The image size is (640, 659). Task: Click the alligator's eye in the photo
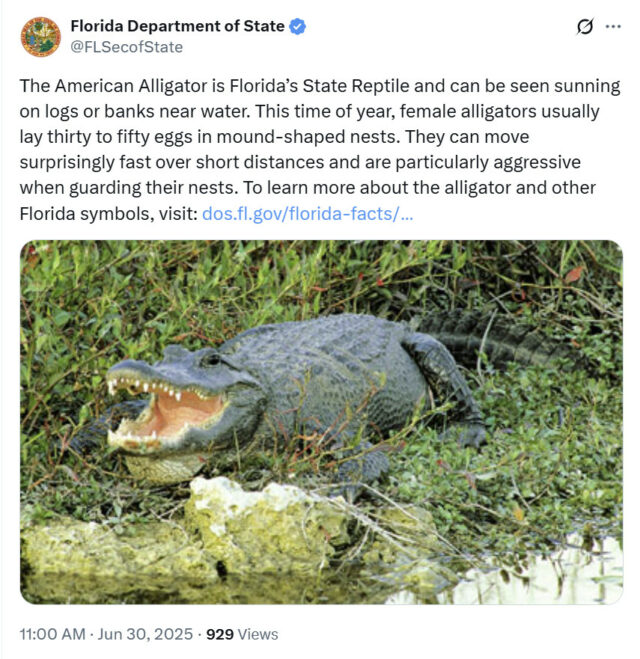(x=211, y=359)
